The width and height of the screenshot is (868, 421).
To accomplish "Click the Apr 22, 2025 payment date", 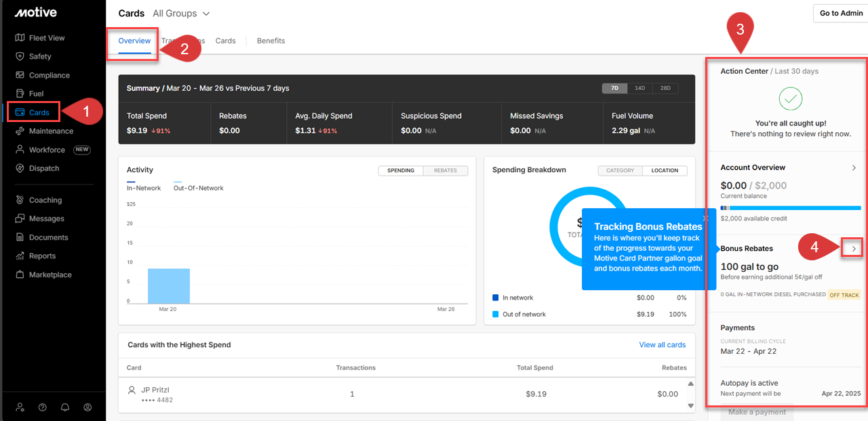I will tap(841, 393).
